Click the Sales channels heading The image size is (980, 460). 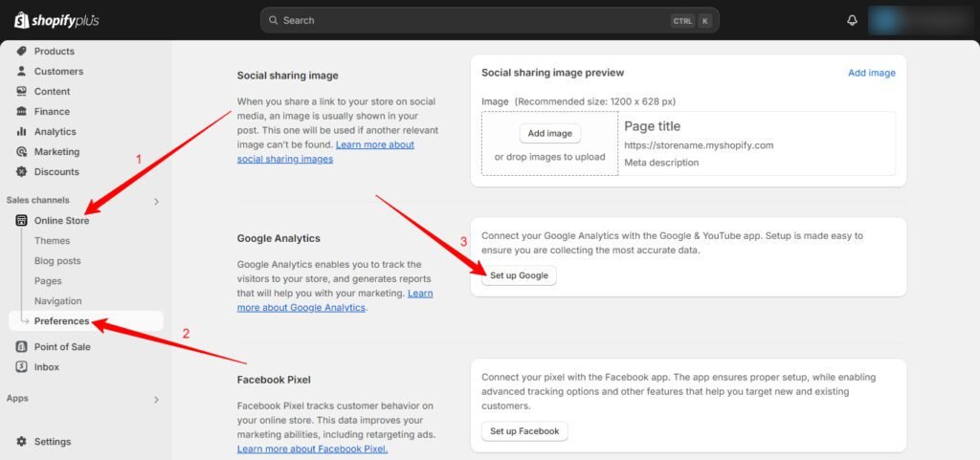(x=37, y=200)
